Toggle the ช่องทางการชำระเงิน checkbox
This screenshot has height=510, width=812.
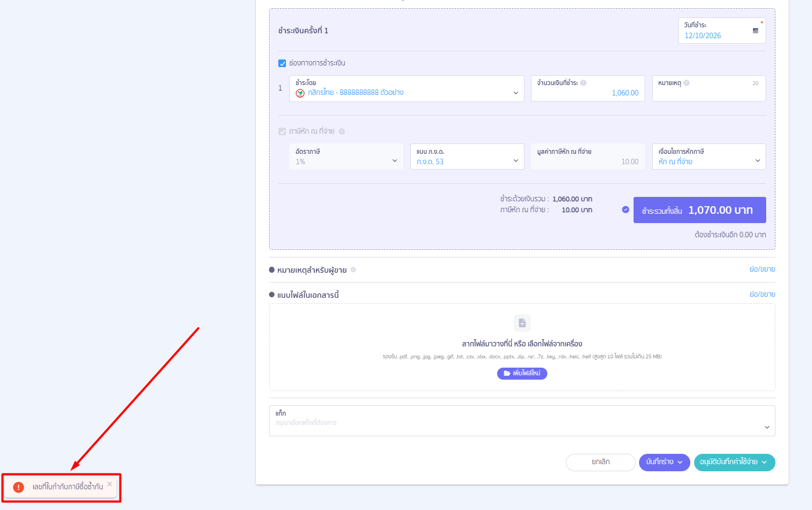tap(282, 63)
